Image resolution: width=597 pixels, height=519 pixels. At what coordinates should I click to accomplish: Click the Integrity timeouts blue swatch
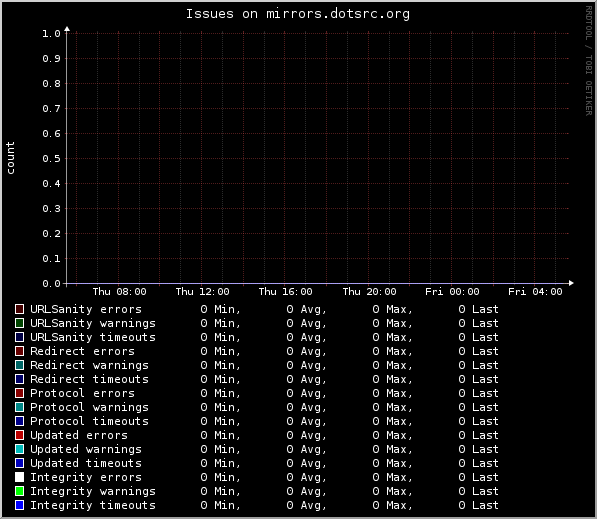(x=19, y=505)
